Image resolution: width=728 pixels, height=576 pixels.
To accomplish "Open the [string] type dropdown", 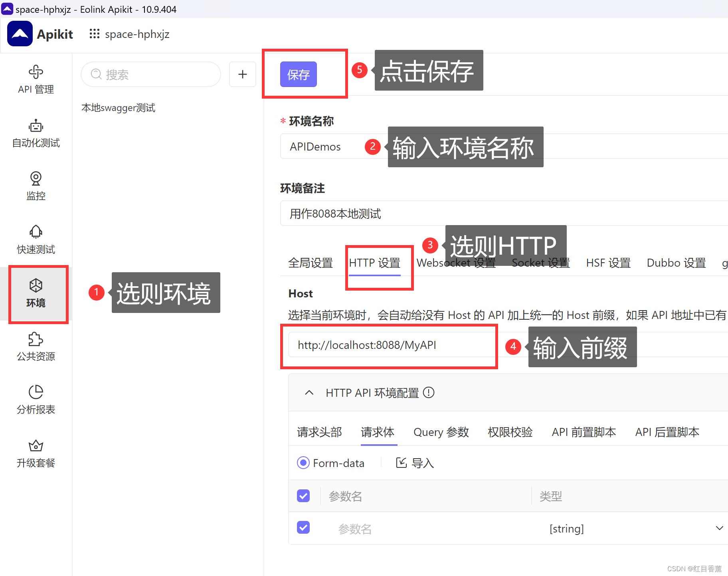I will click(718, 527).
